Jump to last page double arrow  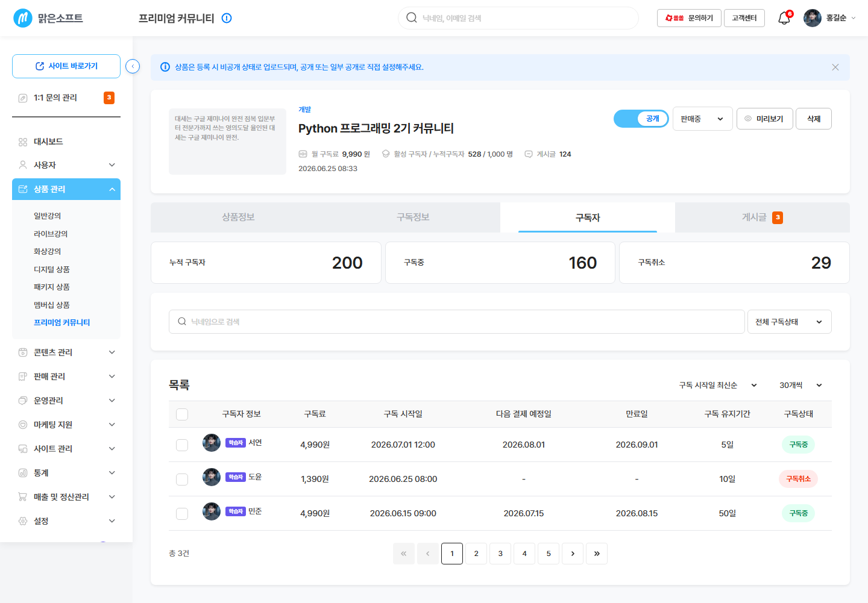pos(597,554)
